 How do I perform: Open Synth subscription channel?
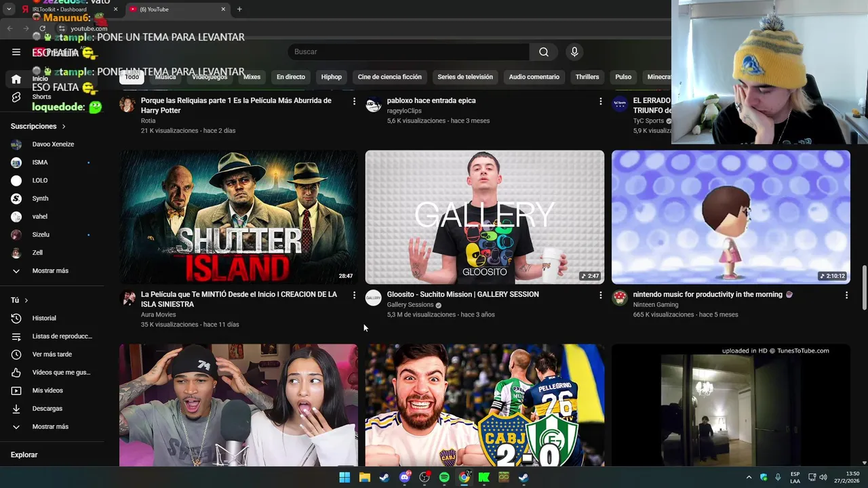(x=51, y=199)
